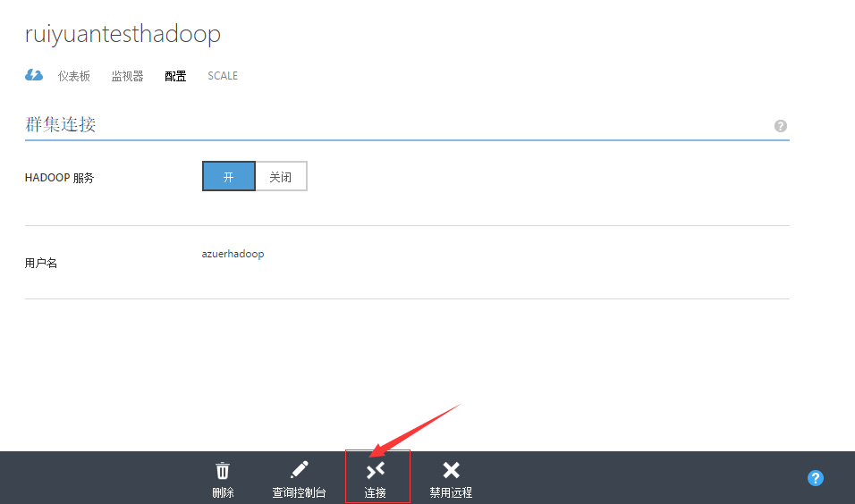855x504 pixels.
Task: Select the 配置 tab
Action: tap(175, 76)
